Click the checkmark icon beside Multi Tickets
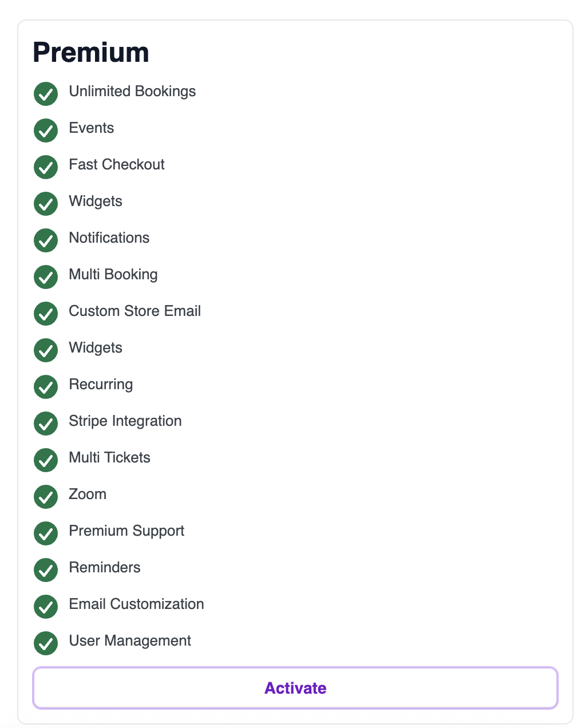Screen dimensions: 585x728 click(46, 460)
